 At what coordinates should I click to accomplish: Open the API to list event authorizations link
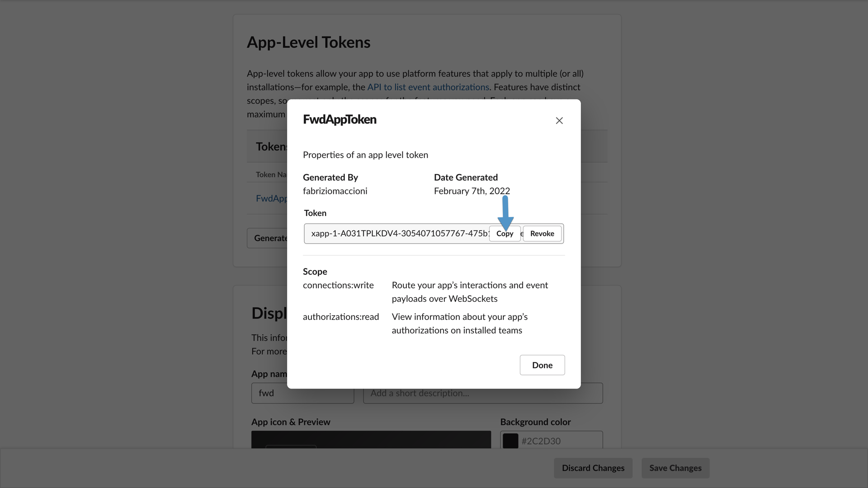click(x=428, y=87)
